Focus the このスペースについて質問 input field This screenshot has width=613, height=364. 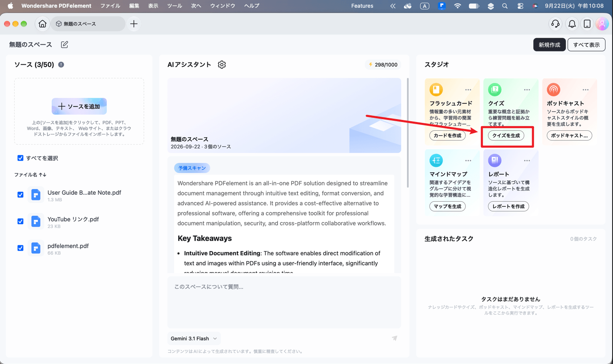[x=284, y=302]
